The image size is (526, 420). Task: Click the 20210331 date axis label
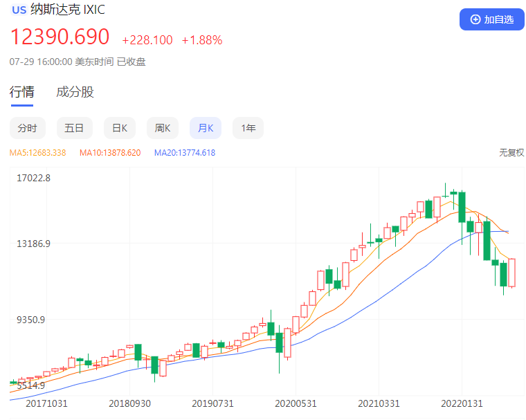coord(379,403)
